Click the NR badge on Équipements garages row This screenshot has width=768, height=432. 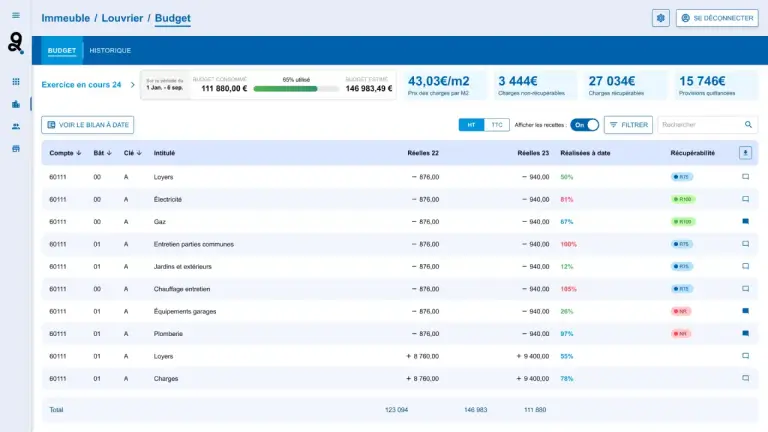(680, 311)
